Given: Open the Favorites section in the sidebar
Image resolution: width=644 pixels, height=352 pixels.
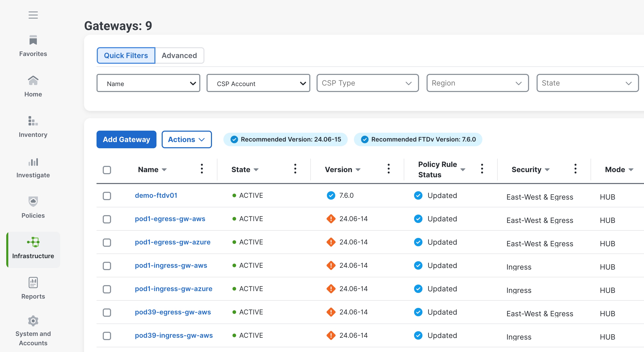Looking at the screenshot, I should click(x=33, y=46).
